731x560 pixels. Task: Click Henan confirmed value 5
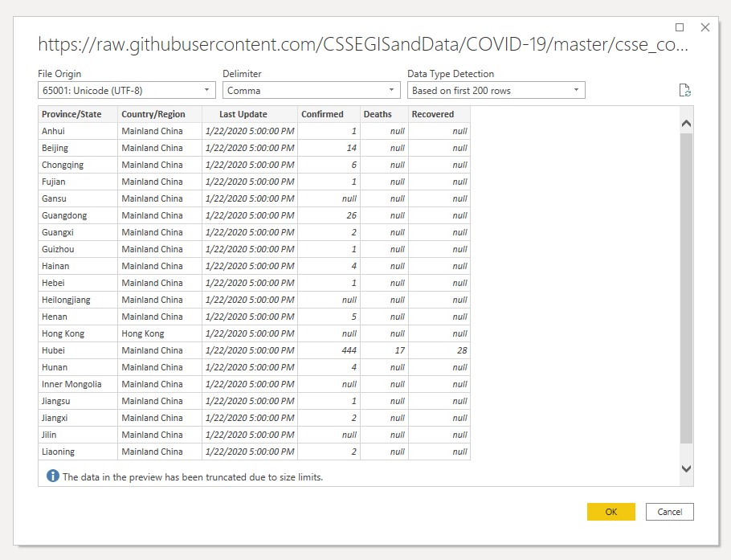point(329,317)
